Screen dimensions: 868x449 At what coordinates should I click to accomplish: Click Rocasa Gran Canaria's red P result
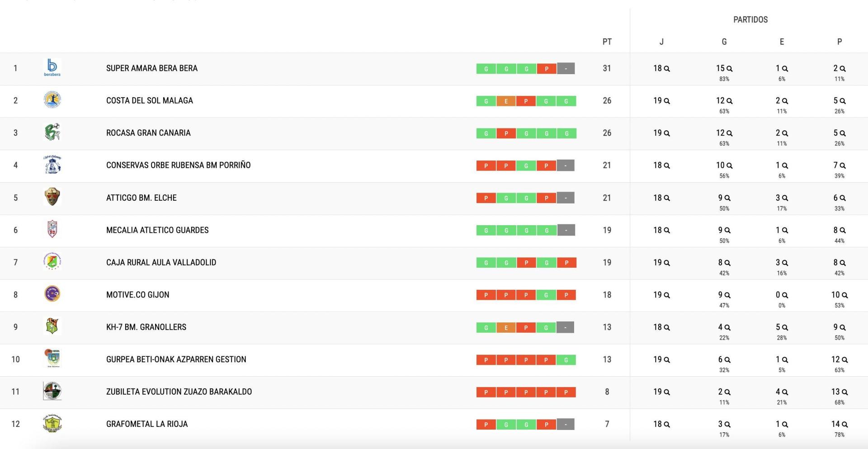pos(506,133)
